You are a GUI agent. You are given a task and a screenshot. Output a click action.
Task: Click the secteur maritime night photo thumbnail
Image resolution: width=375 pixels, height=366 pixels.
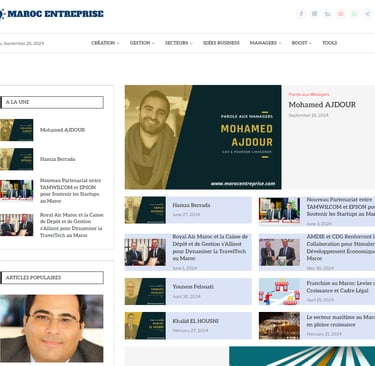279,326
